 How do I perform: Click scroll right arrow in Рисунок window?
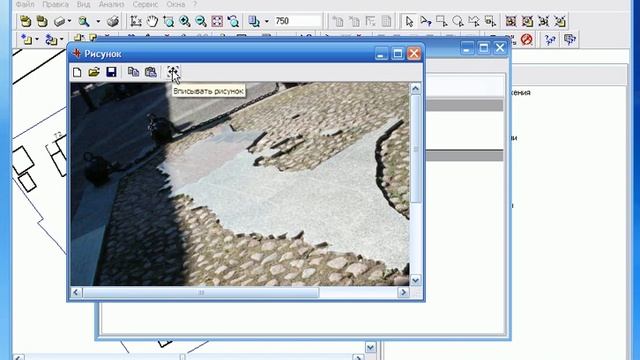coord(403,292)
